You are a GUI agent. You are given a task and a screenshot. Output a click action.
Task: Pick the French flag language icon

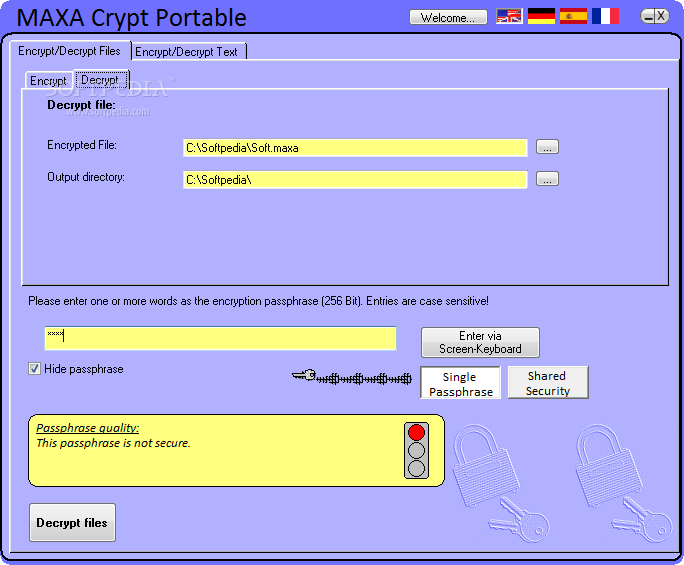click(605, 17)
